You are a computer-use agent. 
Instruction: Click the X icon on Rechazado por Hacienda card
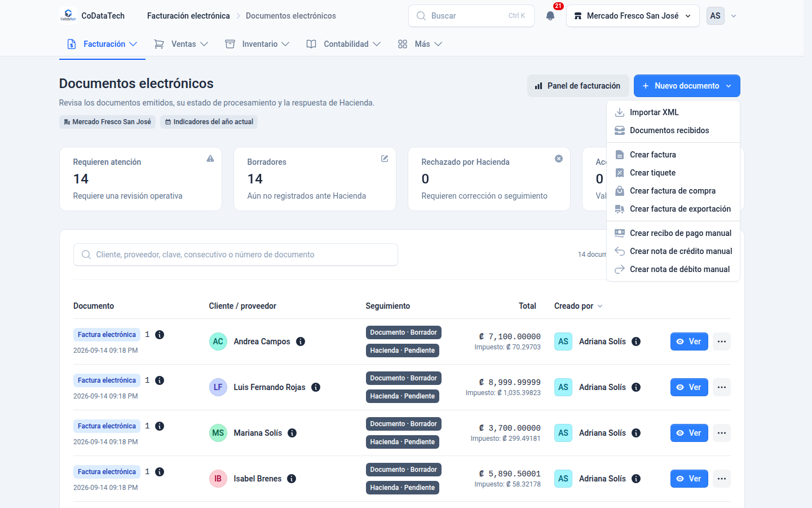click(x=559, y=159)
